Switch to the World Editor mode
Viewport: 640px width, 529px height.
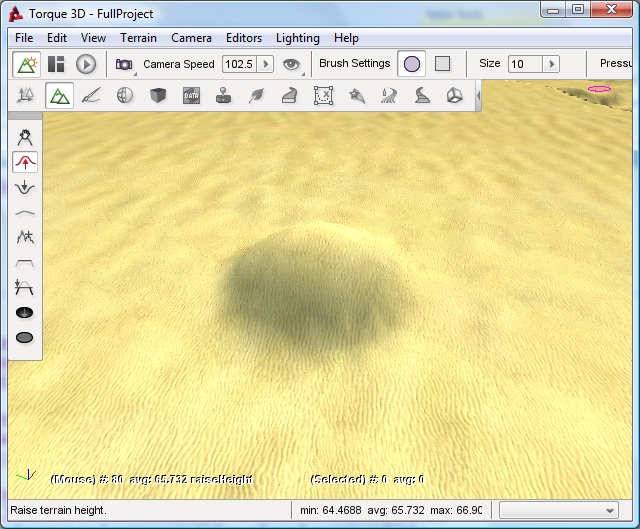27,64
